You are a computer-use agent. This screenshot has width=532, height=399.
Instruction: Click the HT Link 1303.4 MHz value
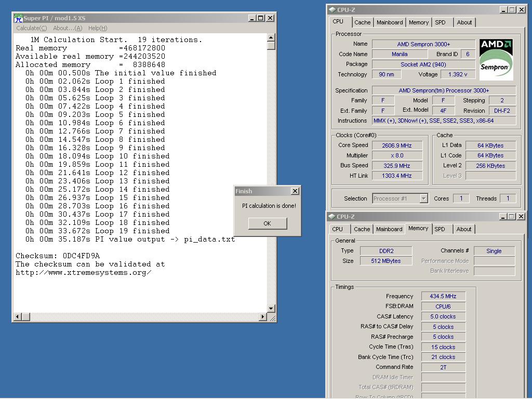397,176
